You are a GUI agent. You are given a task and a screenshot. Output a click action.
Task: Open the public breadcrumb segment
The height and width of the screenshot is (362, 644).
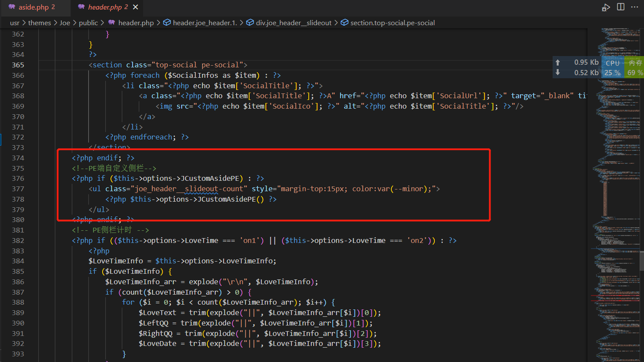(x=88, y=23)
